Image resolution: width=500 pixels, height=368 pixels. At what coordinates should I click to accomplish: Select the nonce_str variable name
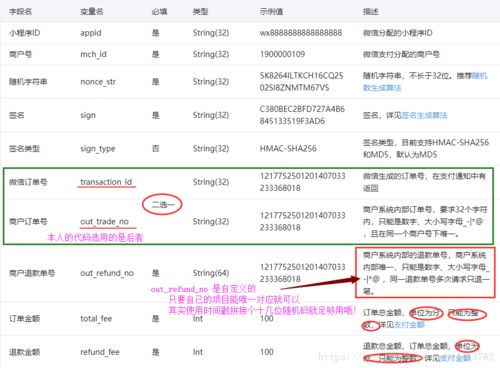point(98,82)
